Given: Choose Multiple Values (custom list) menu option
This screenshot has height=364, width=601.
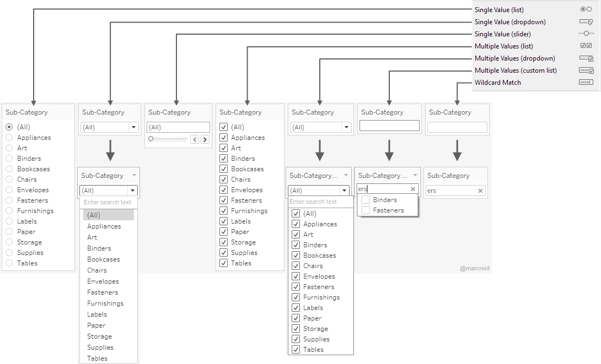Looking at the screenshot, I should click(x=516, y=70).
